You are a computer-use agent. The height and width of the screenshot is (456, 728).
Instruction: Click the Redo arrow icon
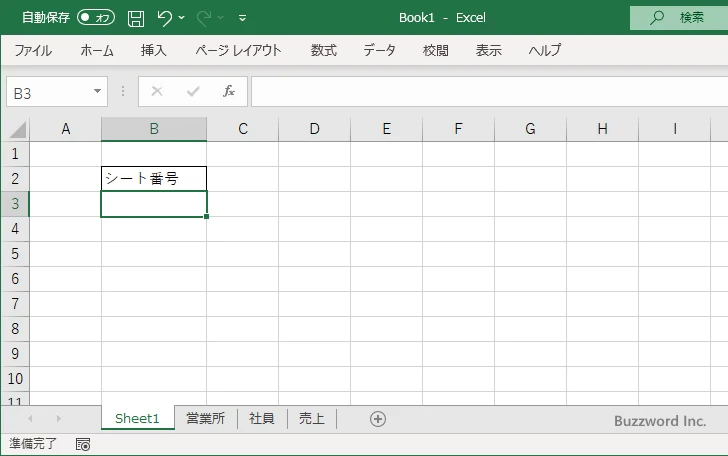(x=203, y=18)
